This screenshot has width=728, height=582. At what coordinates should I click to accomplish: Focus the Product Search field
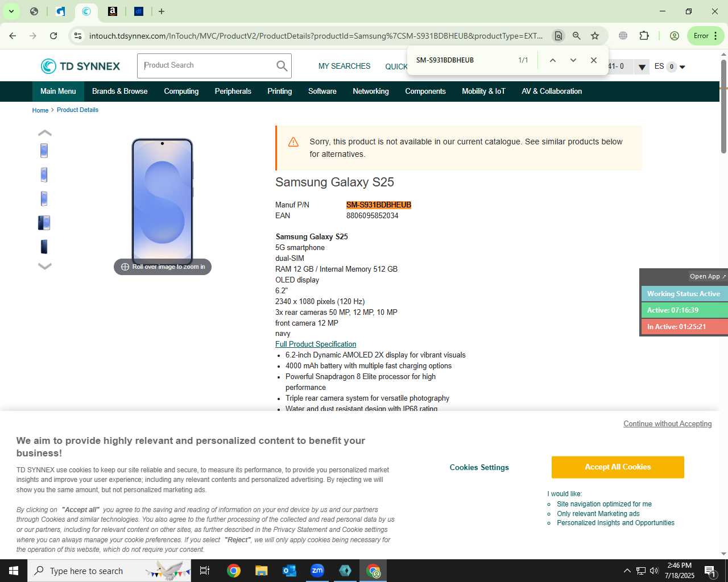tap(208, 66)
